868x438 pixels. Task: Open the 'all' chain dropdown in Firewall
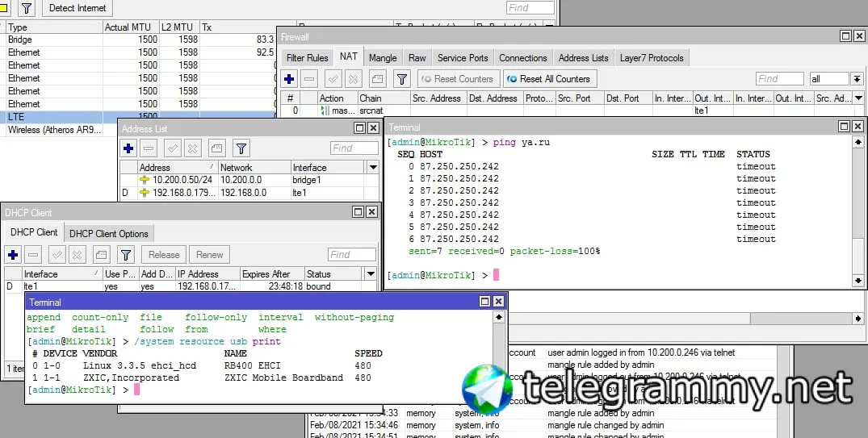click(857, 79)
